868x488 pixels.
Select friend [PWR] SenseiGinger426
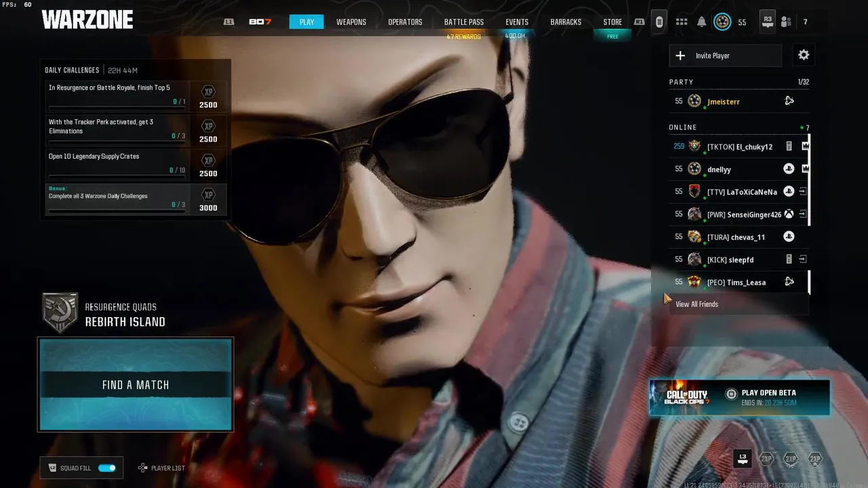click(739, 214)
